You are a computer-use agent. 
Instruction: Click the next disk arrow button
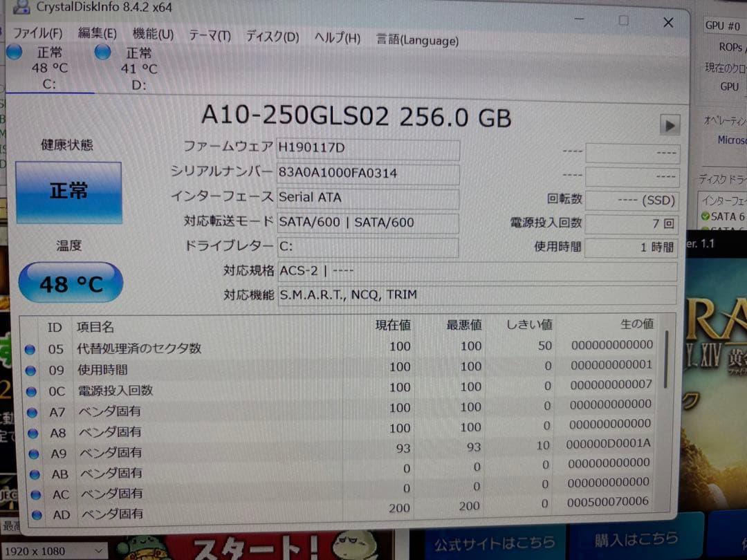(x=669, y=125)
